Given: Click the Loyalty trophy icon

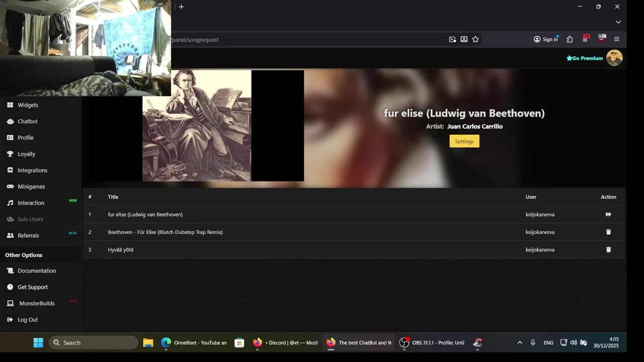Looking at the screenshot, I should point(10,154).
